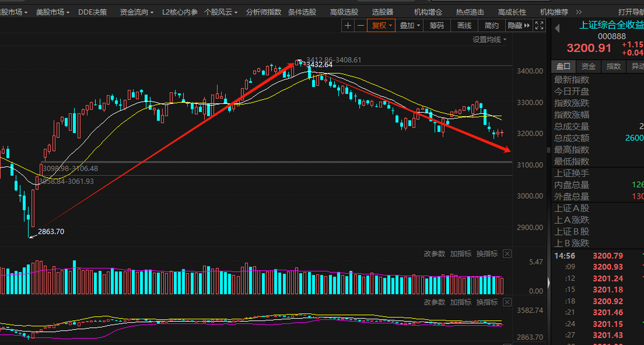The height and width of the screenshot is (345, 644).
Task: Open 选股器 menu
Action: [382, 12]
